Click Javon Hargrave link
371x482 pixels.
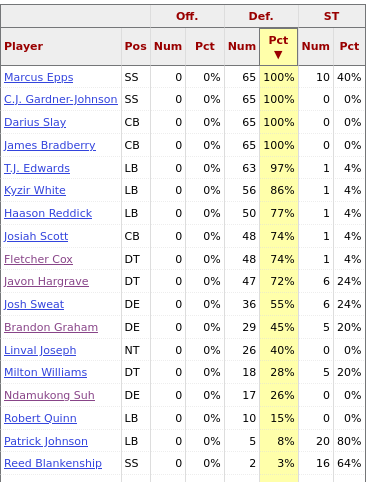click(46, 281)
